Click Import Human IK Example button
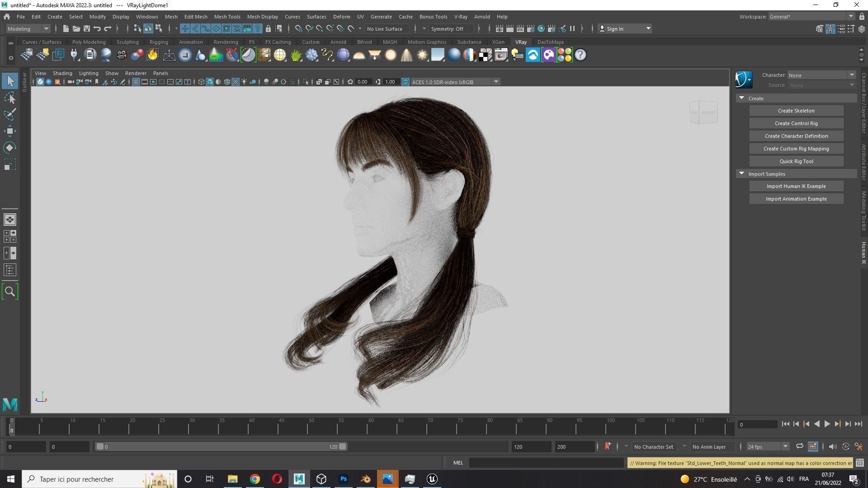Screen dimensions: 868x488 796,186
